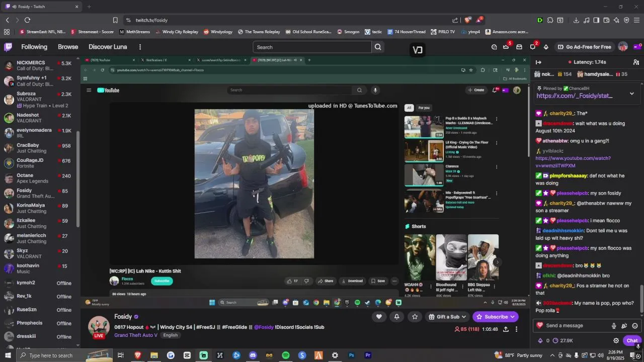Open Discover Luna tab
This screenshot has height=362, width=644.
click(x=108, y=47)
